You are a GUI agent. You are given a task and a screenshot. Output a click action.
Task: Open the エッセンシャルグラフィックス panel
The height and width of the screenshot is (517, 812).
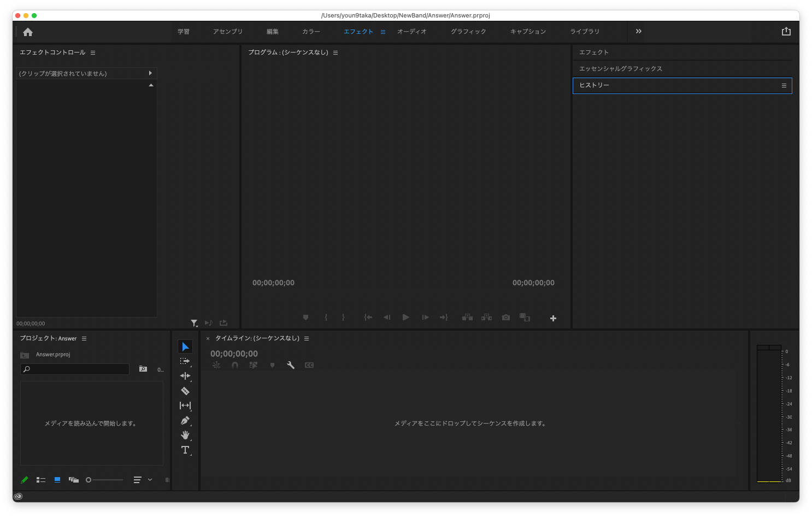click(x=621, y=69)
